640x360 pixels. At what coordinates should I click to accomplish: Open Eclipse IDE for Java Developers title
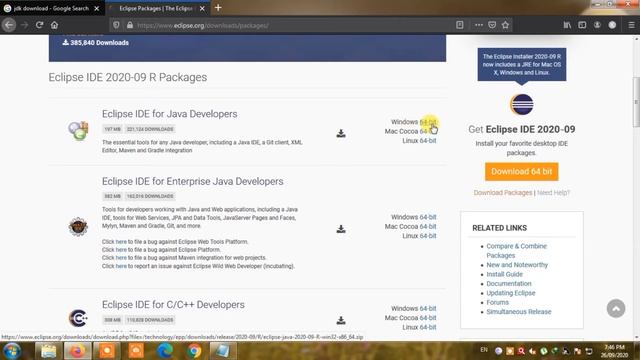click(169, 114)
